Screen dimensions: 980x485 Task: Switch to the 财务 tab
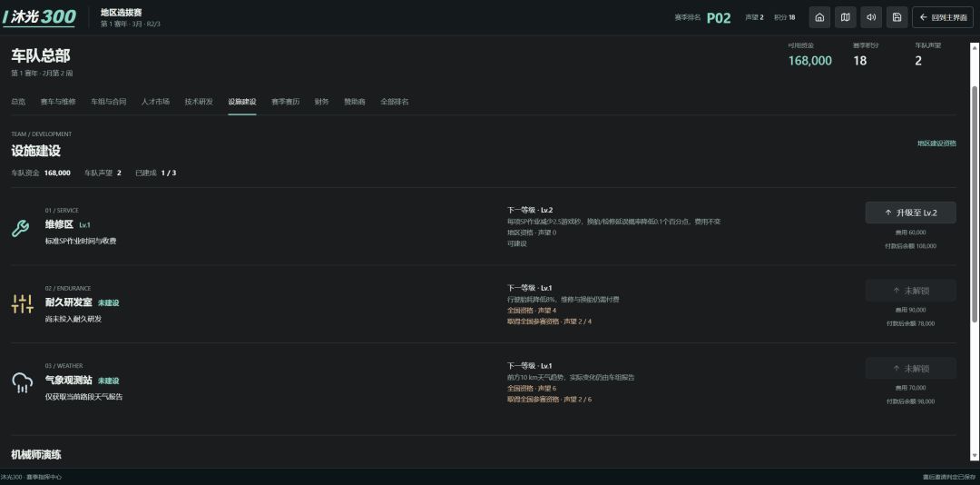(x=322, y=102)
